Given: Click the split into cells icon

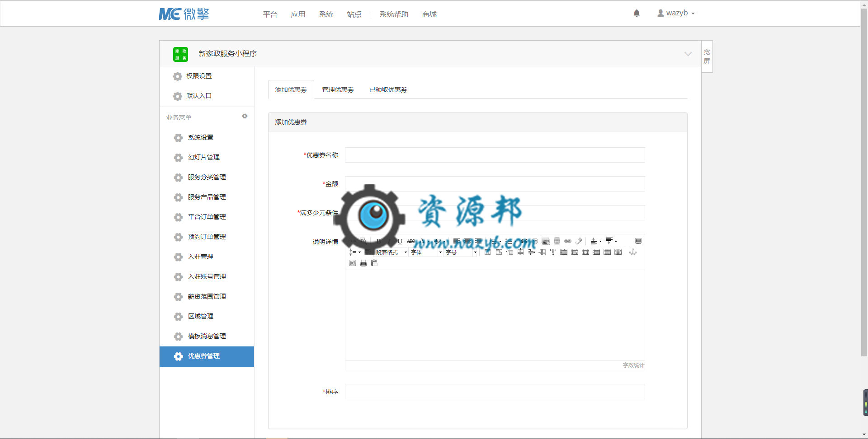Looking at the screenshot, I should point(596,252).
